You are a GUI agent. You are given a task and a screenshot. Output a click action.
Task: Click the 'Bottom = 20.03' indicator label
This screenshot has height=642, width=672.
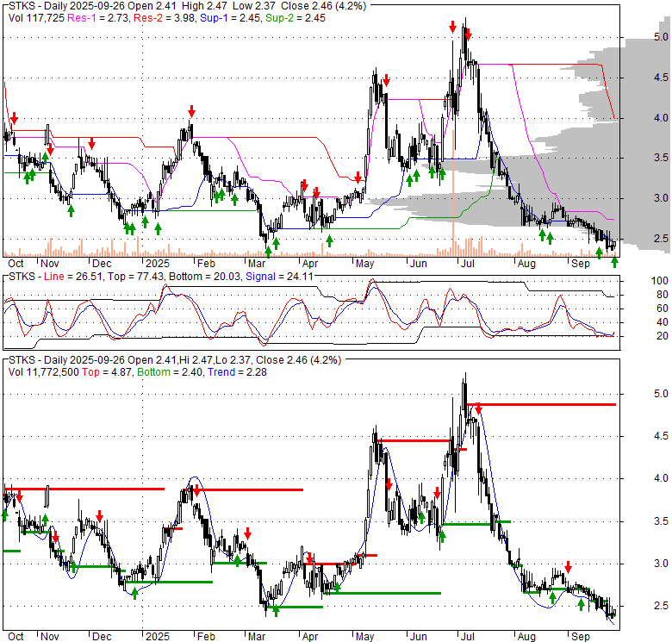[205, 277]
